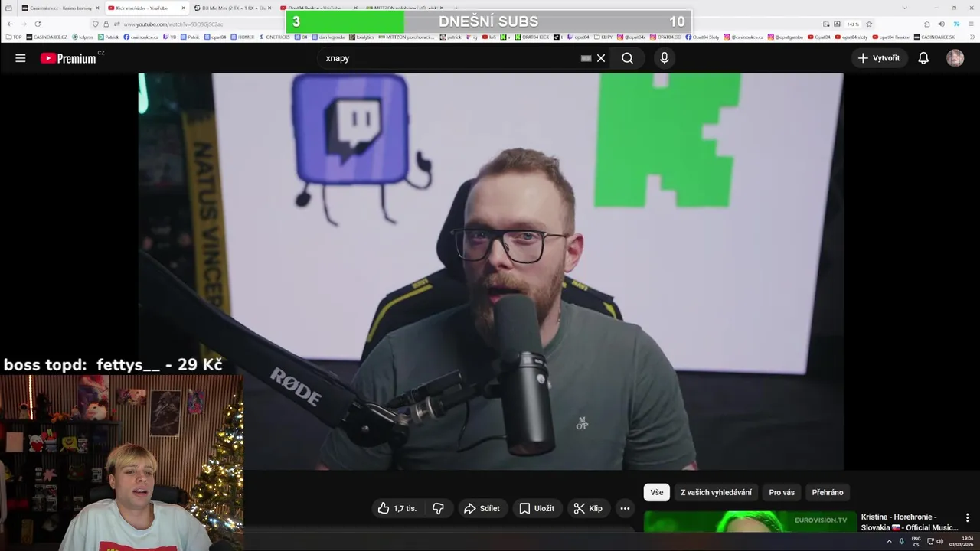Screen dimensions: 980x551
Task: Open the CASINOAKCE.SK bookmark
Action: point(935,37)
